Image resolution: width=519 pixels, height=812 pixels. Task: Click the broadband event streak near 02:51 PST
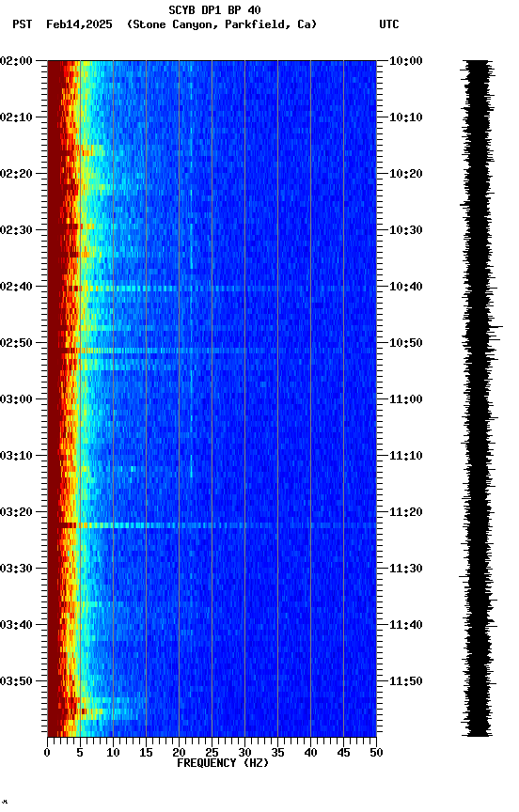point(212,351)
